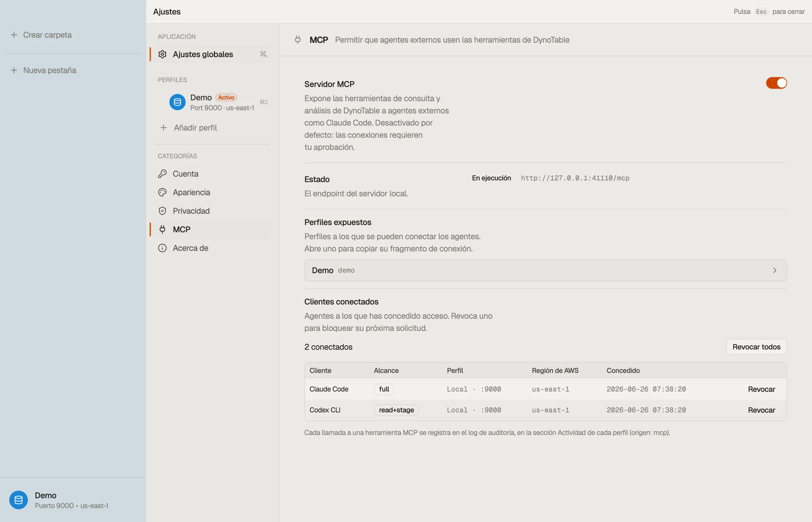Click the shield icon next to Privacidad
The height and width of the screenshot is (522, 812).
(x=162, y=211)
